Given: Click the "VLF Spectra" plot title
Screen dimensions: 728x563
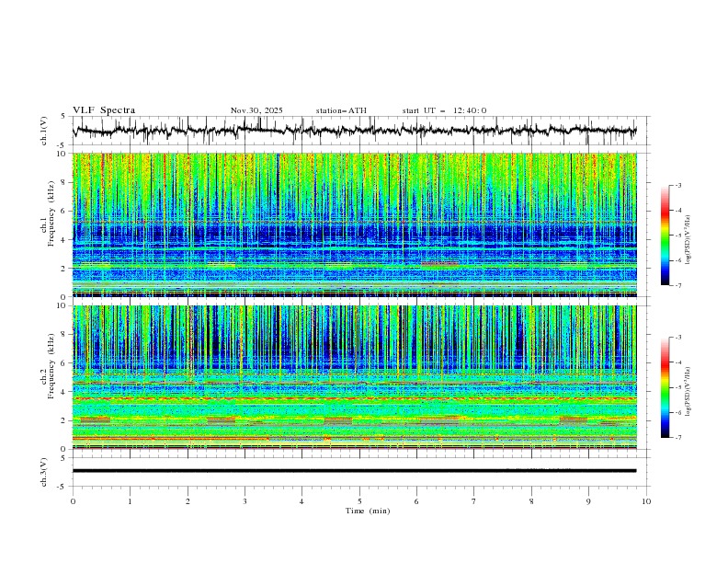Looking at the screenshot, I should click(x=104, y=110).
